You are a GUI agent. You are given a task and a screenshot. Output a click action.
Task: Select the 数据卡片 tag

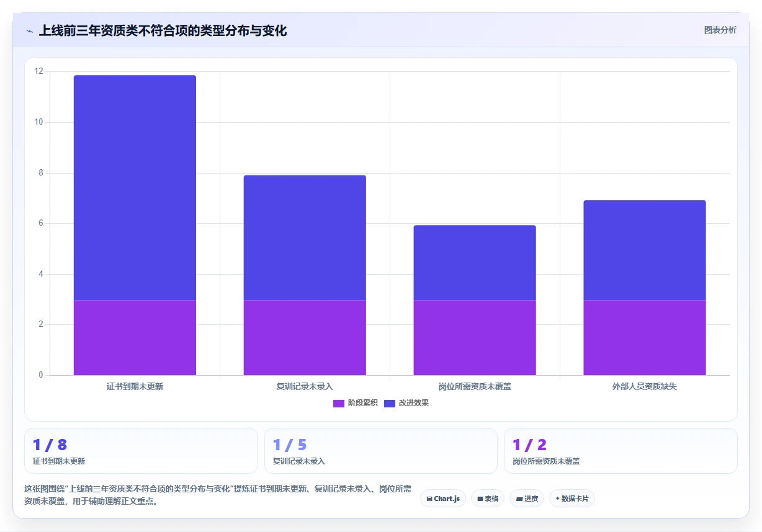pyautogui.click(x=572, y=499)
